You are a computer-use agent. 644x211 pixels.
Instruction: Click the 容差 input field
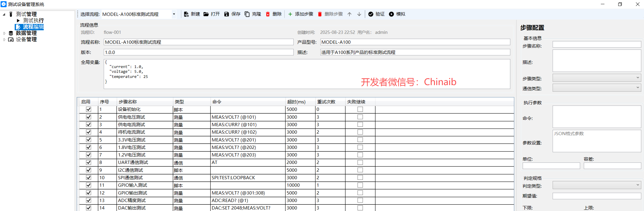612,166
